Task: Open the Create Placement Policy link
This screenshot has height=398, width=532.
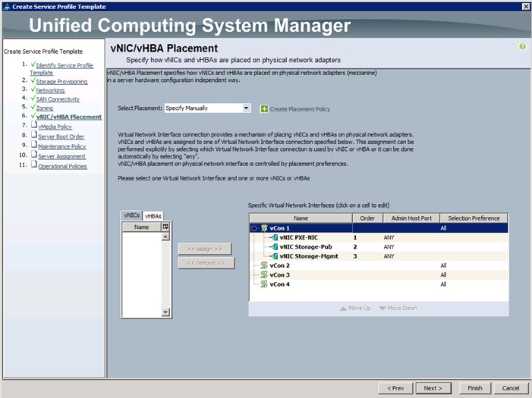Action: pyautogui.click(x=300, y=109)
